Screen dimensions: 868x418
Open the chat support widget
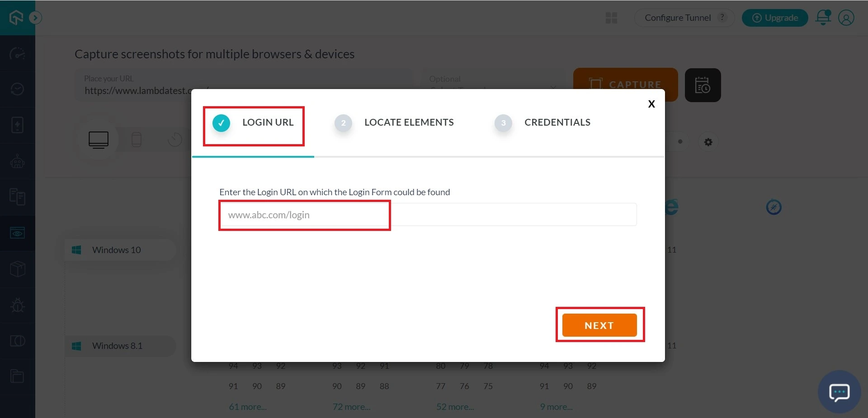point(839,392)
